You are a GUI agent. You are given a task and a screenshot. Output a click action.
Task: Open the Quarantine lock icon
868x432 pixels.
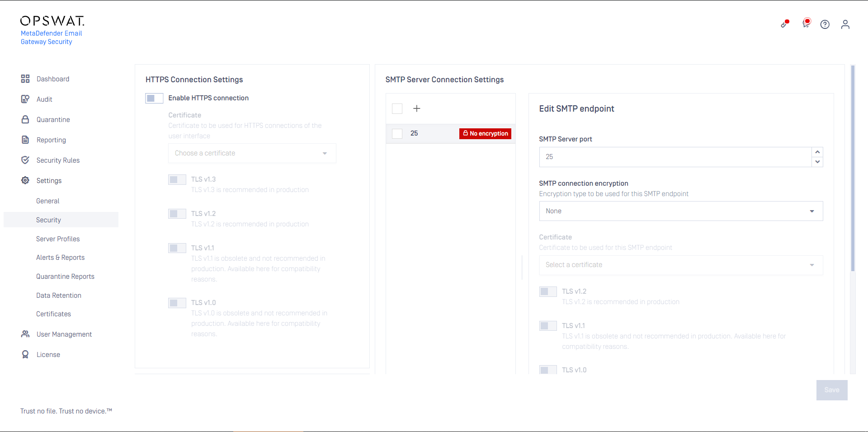pyautogui.click(x=25, y=120)
